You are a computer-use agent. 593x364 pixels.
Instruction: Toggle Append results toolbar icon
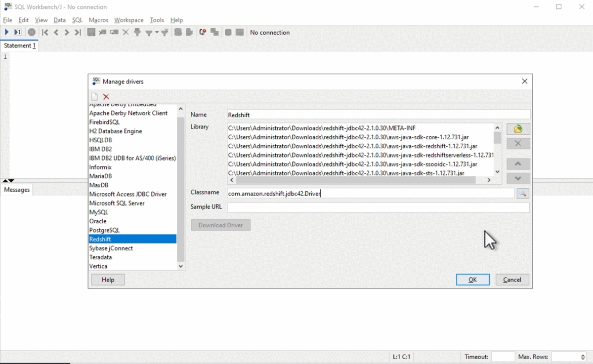pyautogui.click(x=214, y=32)
